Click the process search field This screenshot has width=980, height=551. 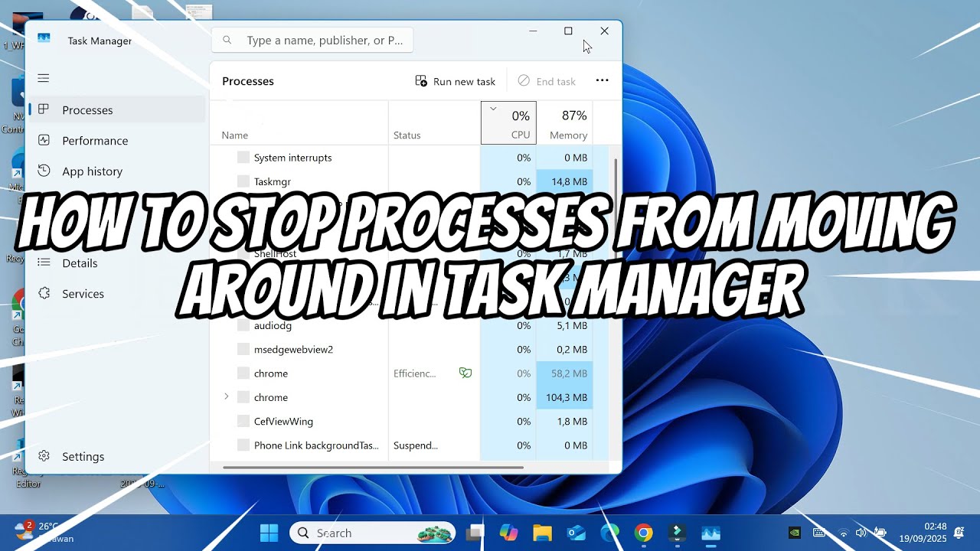[x=312, y=40]
